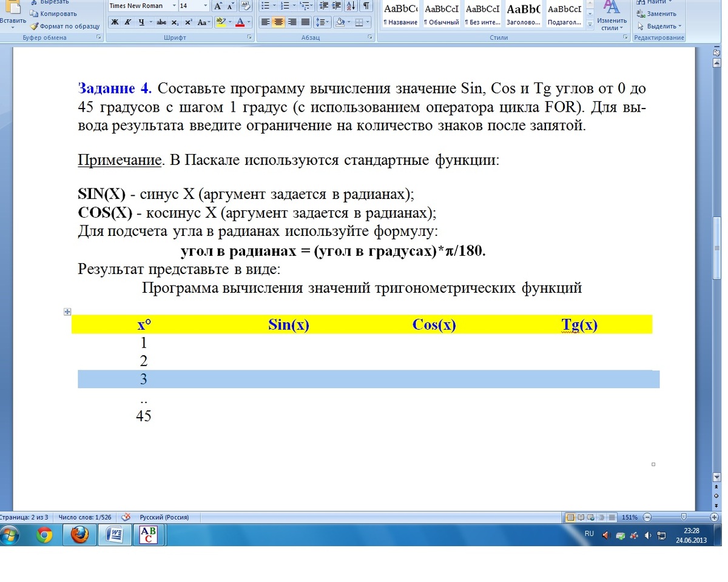Open the Шрифт dialog launcher
The width and height of the screenshot is (728, 582).
[249, 38]
